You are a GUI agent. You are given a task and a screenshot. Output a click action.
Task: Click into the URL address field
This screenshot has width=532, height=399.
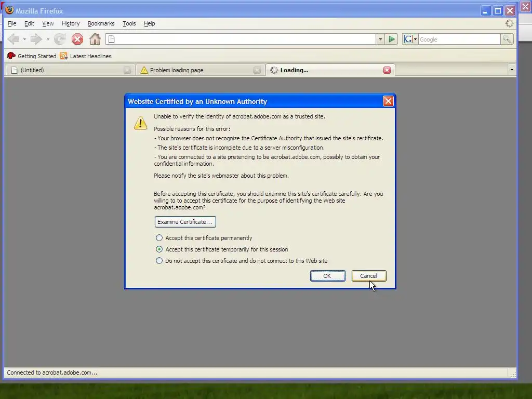click(x=240, y=39)
